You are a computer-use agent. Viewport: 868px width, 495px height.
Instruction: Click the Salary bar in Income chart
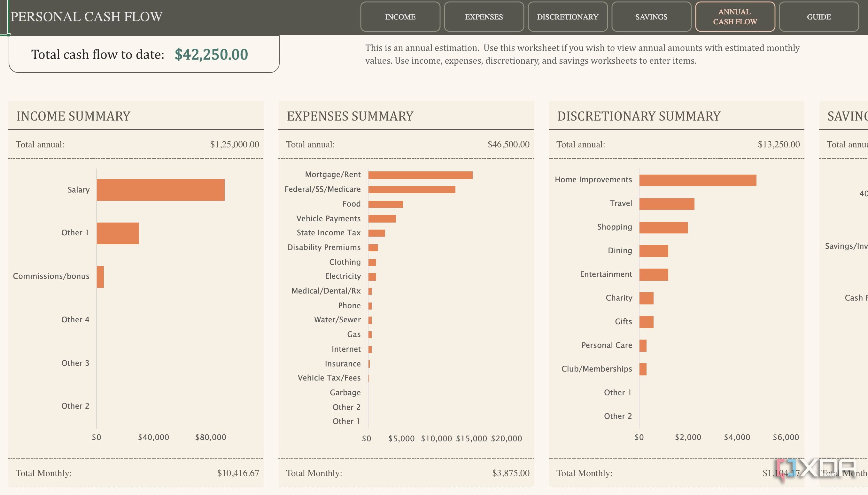(x=160, y=190)
